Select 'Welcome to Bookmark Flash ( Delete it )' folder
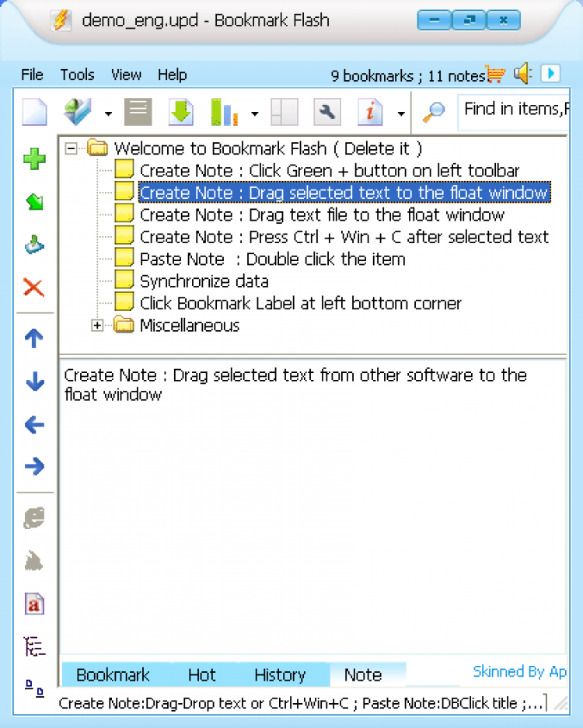 [268, 148]
